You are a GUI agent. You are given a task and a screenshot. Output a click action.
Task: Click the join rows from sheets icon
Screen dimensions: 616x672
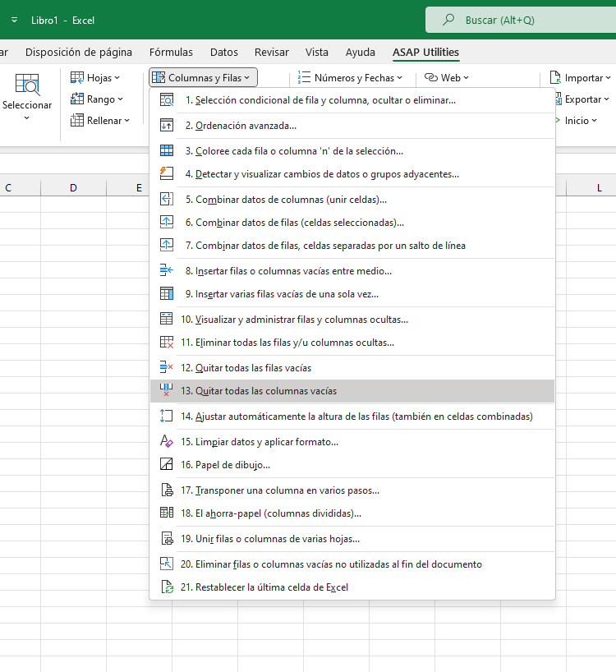pos(166,538)
